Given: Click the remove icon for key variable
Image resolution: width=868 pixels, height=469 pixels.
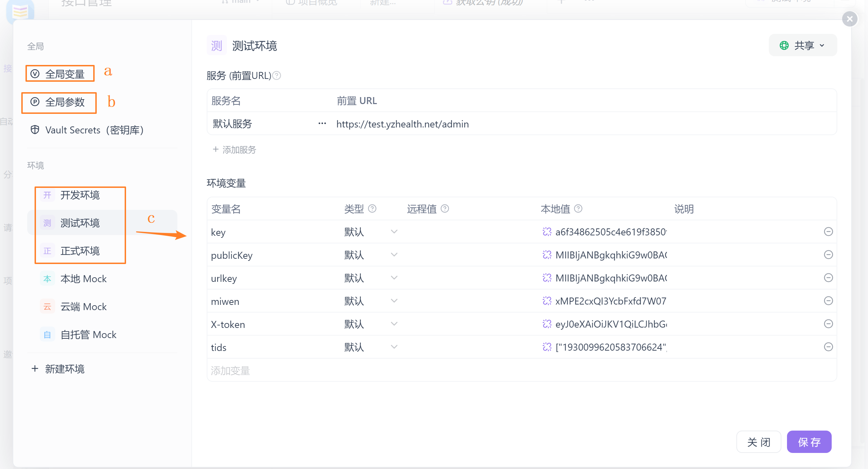Looking at the screenshot, I should pyautogui.click(x=828, y=232).
